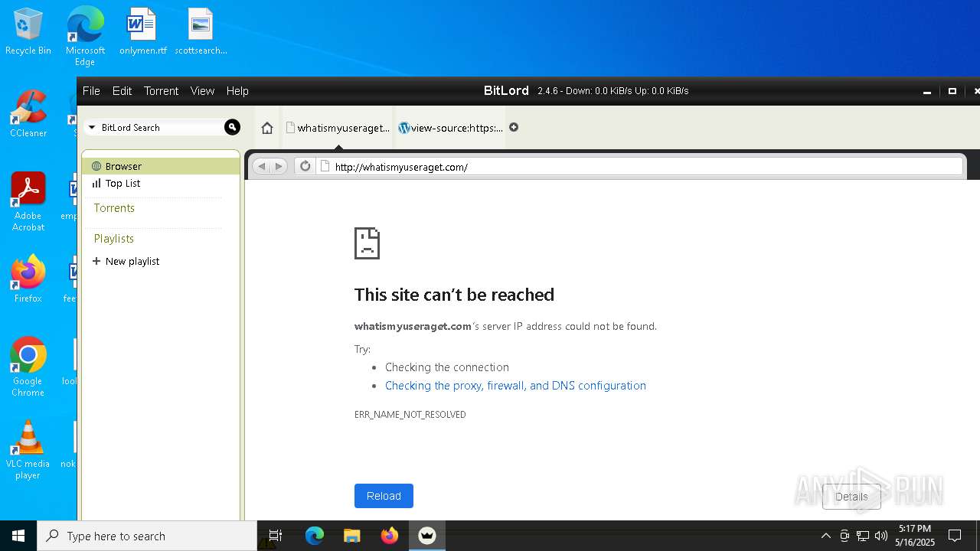
Task: Show hidden system tray icons
Action: (825, 536)
